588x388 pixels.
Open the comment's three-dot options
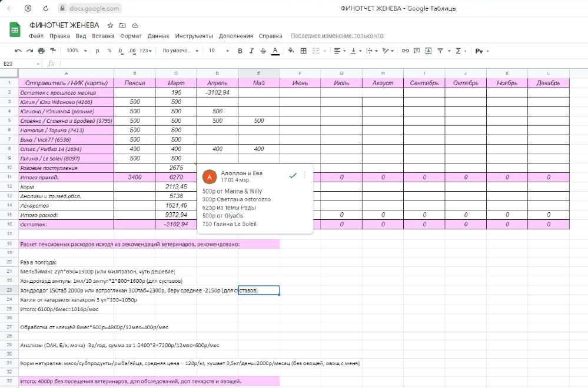pyautogui.click(x=305, y=175)
